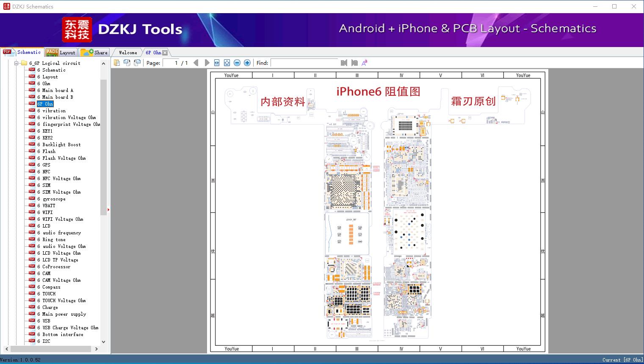Fit whole page in view
The image size is (644, 364).
click(x=227, y=63)
